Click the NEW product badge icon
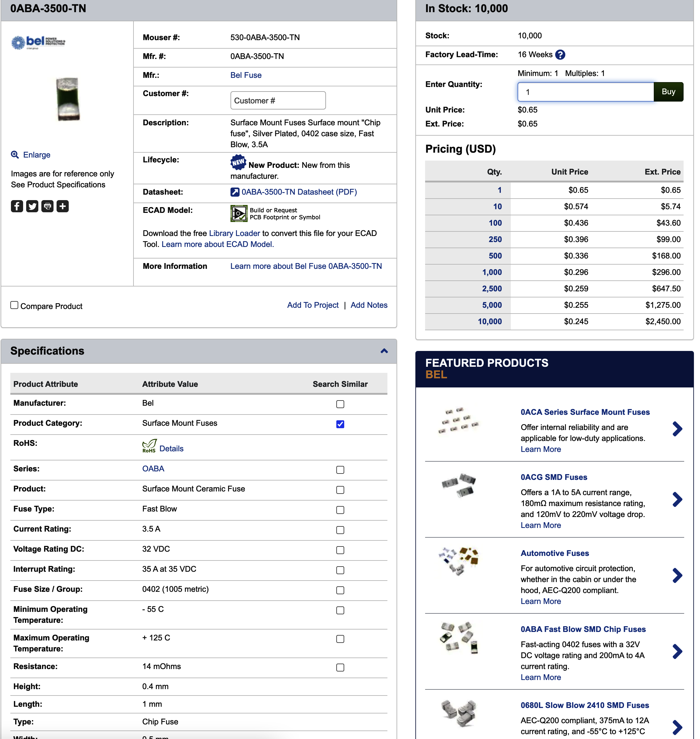 pos(238,162)
